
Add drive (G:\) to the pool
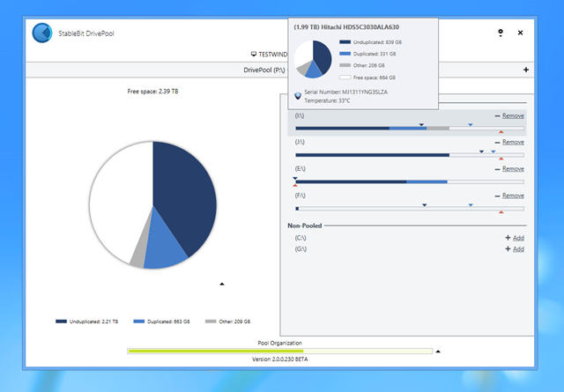point(518,249)
